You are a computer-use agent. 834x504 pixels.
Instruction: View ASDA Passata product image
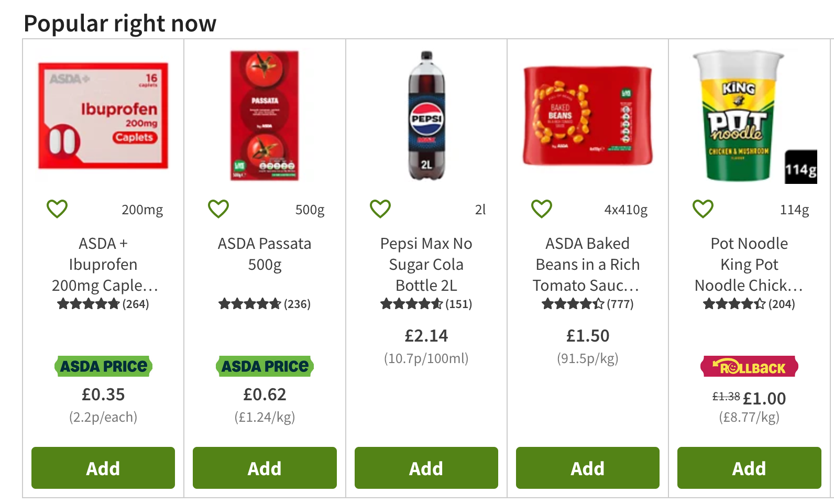click(265, 116)
